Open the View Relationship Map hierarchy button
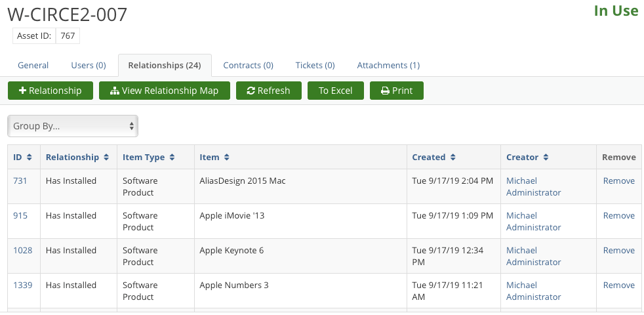The width and height of the screenshot is (644, 315). point(165,91)
